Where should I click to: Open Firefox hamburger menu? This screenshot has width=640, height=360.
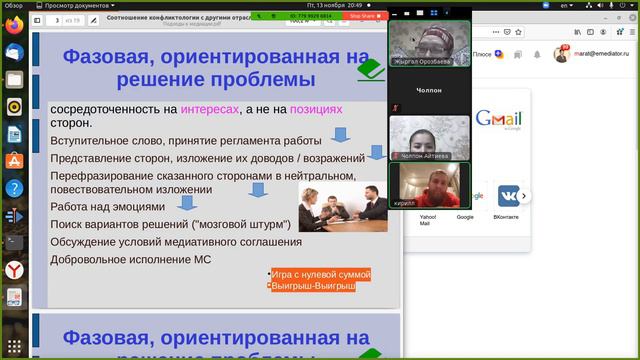click(633, 32)
